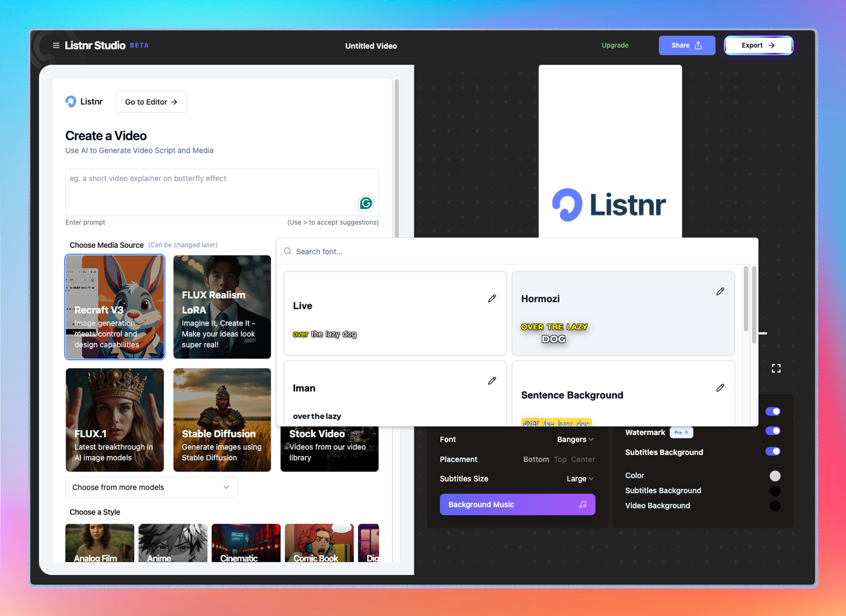The height and width of the screenshot is (616, 846).
Task: Edit the Hormozi caption style pencil icon
Action: pyautogui.click(x=720, y=291)
